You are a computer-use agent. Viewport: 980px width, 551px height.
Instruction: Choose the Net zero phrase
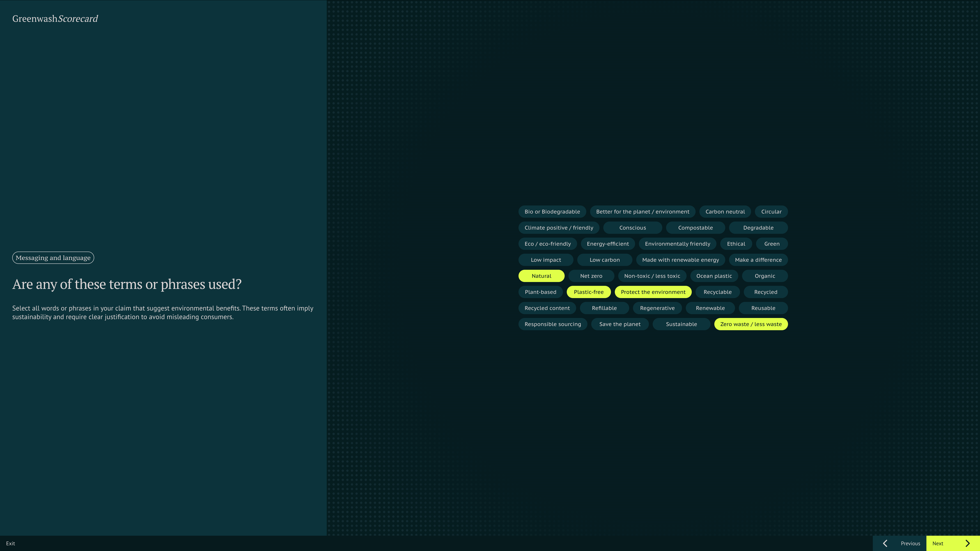(591, 276)
